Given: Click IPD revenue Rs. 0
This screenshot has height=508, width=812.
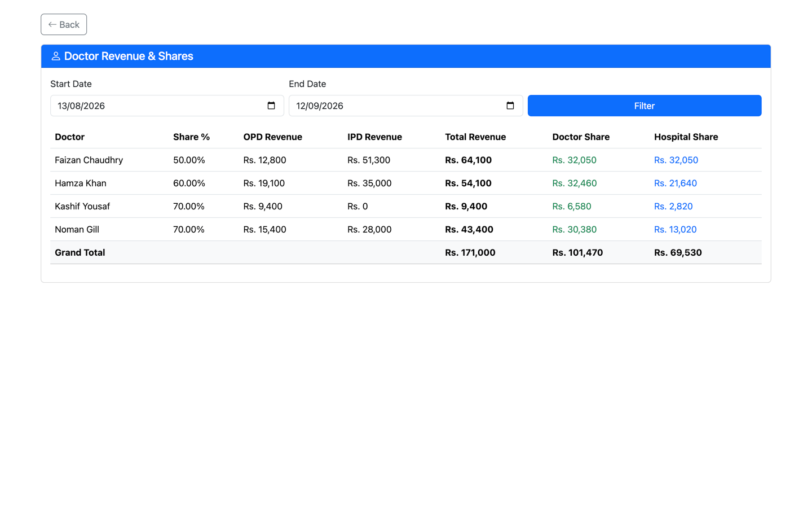Looking at the screenshot, I should 358,206.
